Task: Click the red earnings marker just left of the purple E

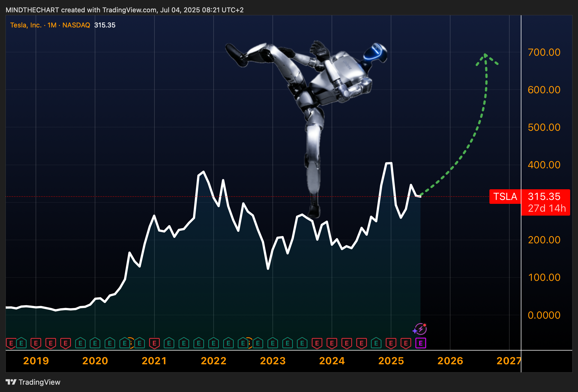Action: (406, 343)
